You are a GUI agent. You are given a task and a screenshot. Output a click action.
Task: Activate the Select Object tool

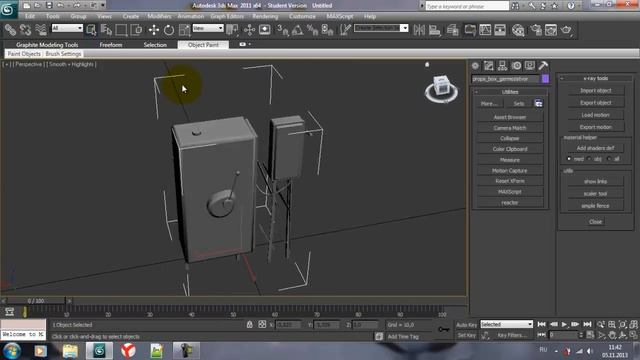pos(91,30)
